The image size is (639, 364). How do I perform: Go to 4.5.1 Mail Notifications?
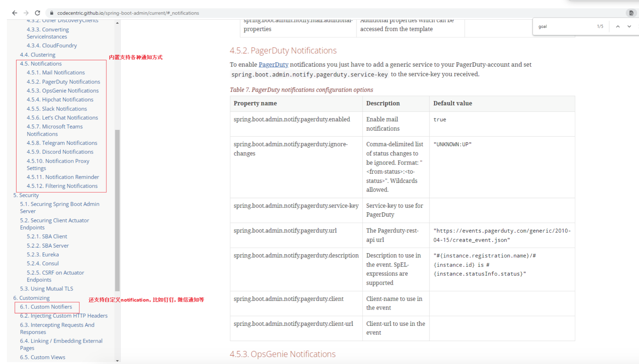pyautogui.click(x=56, y=72)
